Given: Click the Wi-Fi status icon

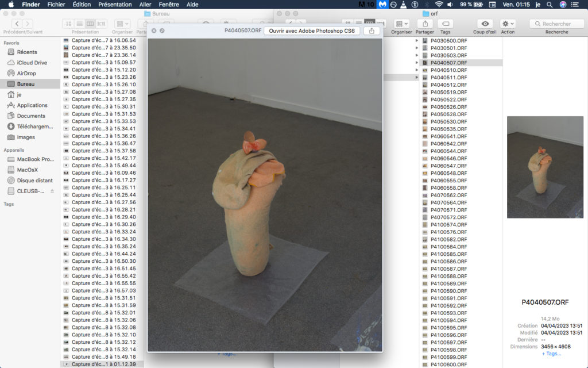Looking at the screenshot, I should [439, 5].
